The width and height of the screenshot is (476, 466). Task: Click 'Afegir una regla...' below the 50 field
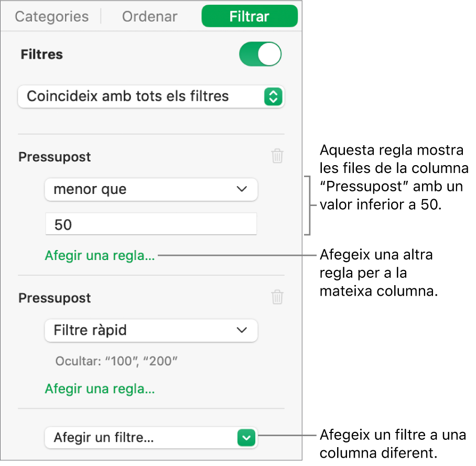tap(100, 255)
